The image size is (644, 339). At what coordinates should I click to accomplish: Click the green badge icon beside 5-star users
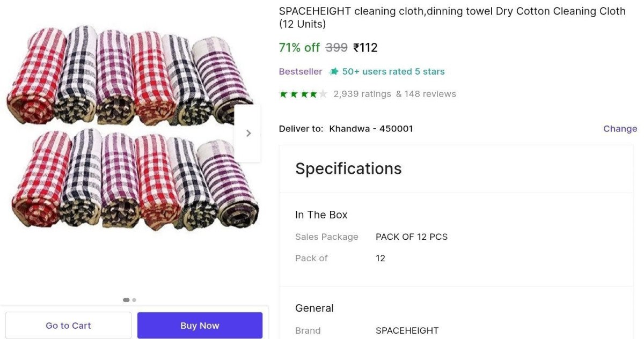coord(334,71)
